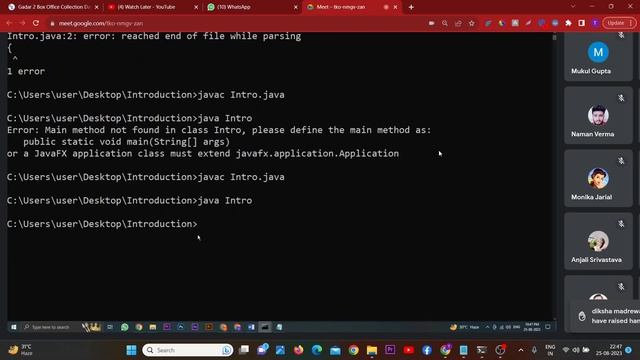
Task: Show hidden system tray icons chevron
Action: (x=520, y=350)
